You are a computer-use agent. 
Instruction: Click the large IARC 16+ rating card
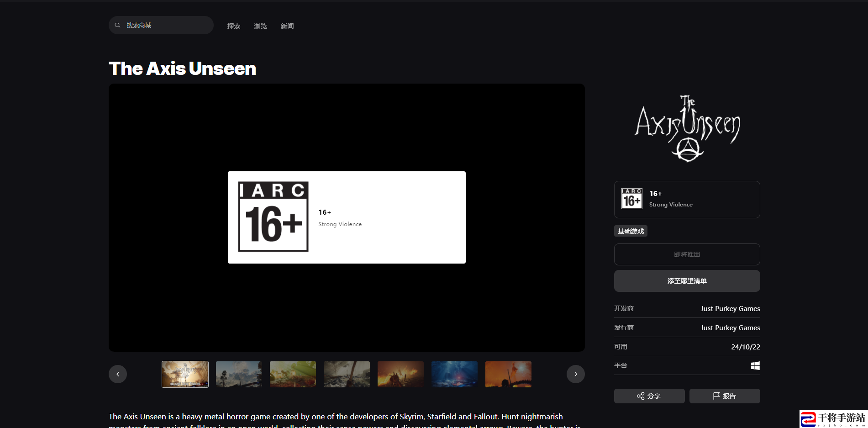coord(347,217)
